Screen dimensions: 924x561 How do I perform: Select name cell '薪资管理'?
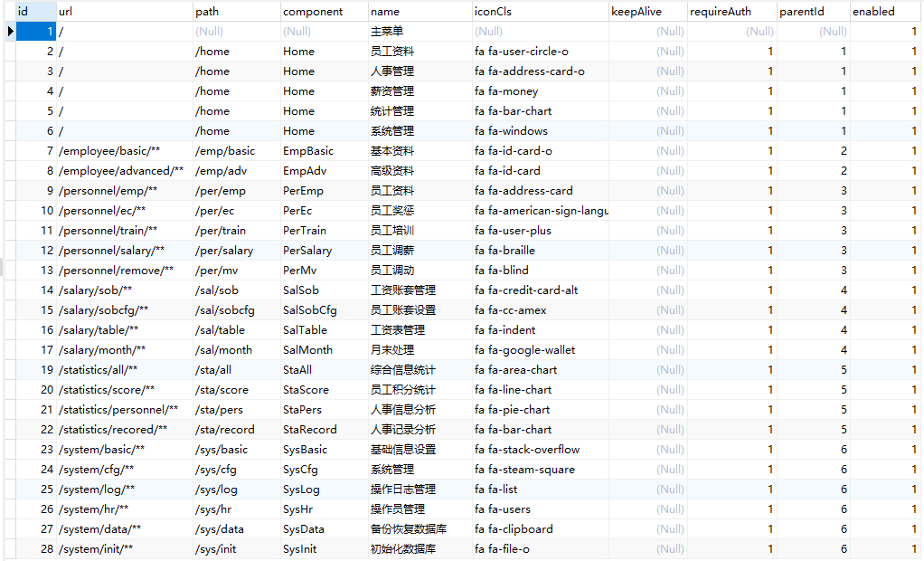tap(420, 91)
